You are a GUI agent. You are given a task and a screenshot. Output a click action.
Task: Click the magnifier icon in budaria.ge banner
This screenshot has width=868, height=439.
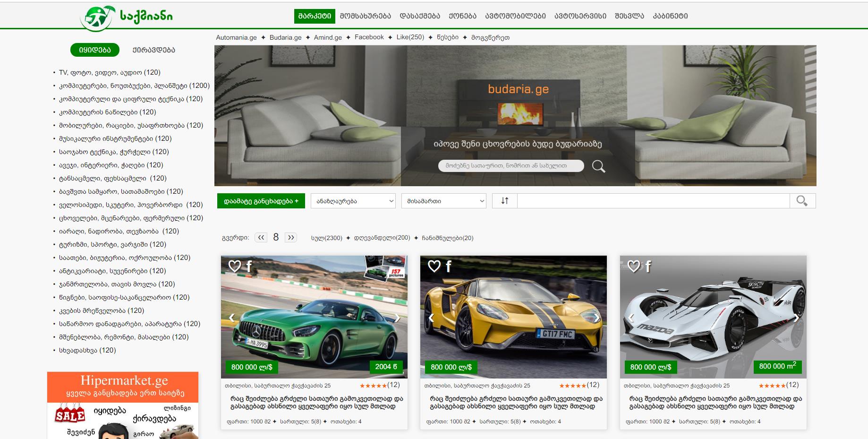coord(598,166)
